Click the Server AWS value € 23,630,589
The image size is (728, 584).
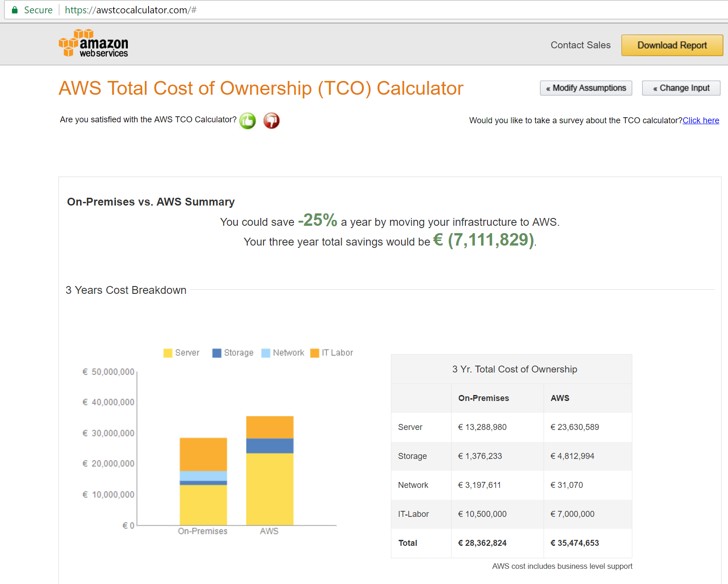[x=574, y=427]
